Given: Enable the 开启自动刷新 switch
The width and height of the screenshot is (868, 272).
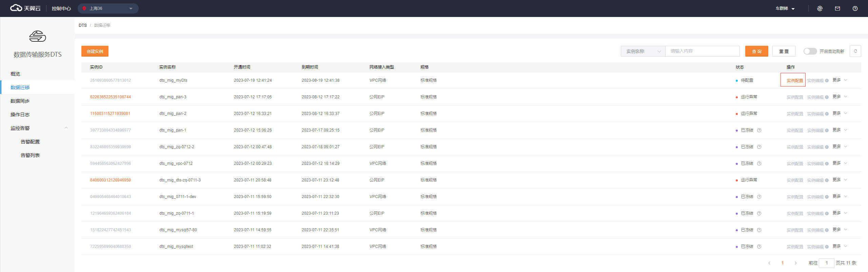Looking at the screenshot, I should point(810,51).
